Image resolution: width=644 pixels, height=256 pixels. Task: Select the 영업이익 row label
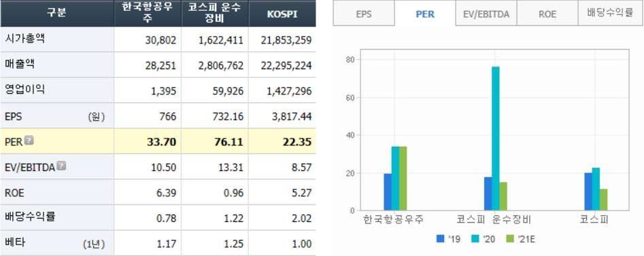click(24, 90)
